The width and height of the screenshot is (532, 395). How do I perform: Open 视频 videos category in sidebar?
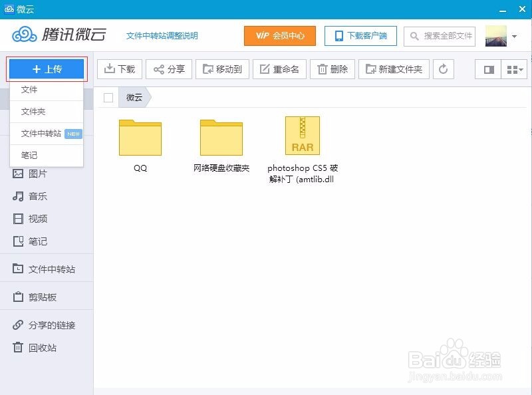30,219
